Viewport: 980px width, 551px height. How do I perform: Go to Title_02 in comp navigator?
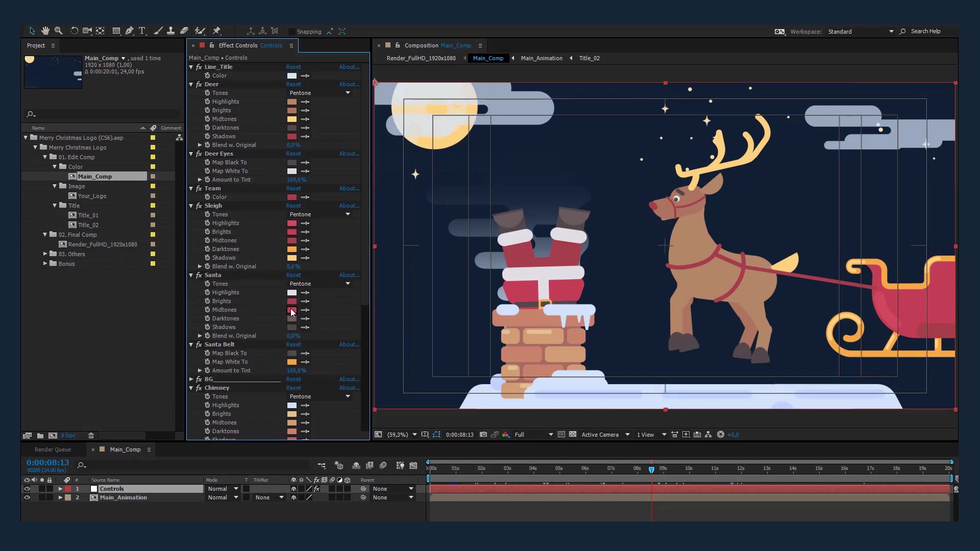point(590,58)
